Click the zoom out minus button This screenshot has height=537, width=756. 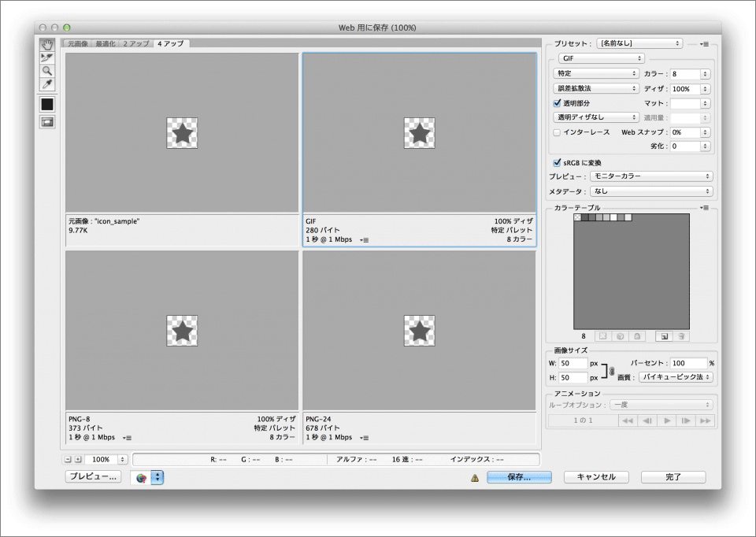[68, 459]
